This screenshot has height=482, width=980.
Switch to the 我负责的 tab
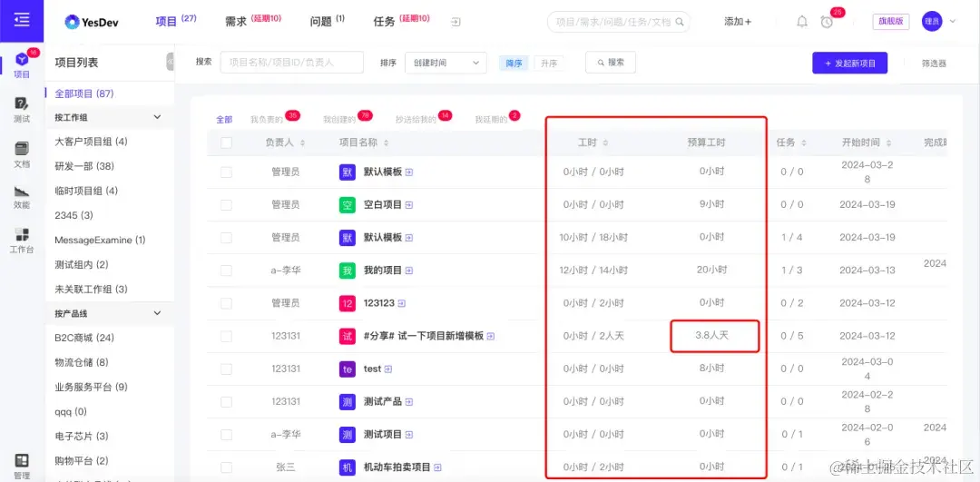pyautogui.click(x=267, y=120)
